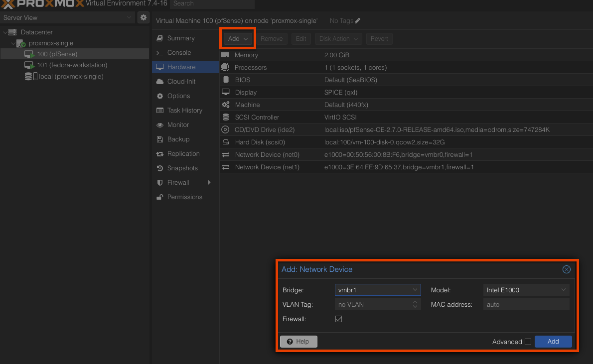Edit tags with the pencil icon
Image resolution: width=593 pixels, height=364 pixels.
tap(357, 21)
